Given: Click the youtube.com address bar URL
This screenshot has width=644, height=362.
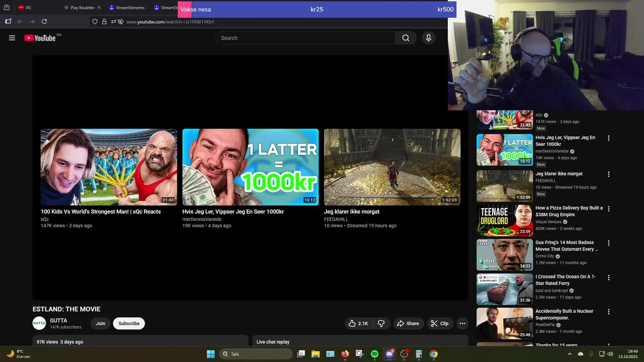Looking at the screenshot, I should 170,22.
